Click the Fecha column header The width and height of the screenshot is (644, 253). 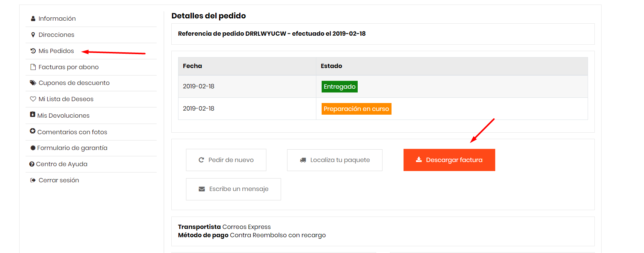tap(192, 66)
